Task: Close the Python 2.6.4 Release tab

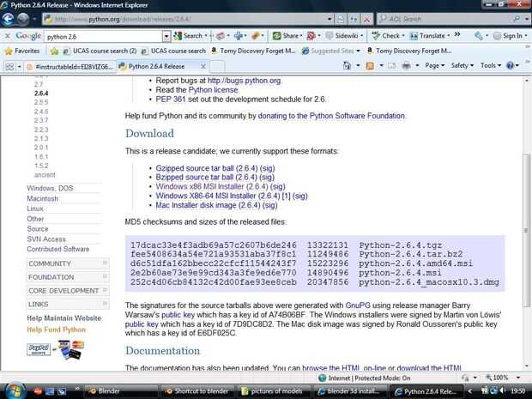Action: coord(203,67)
